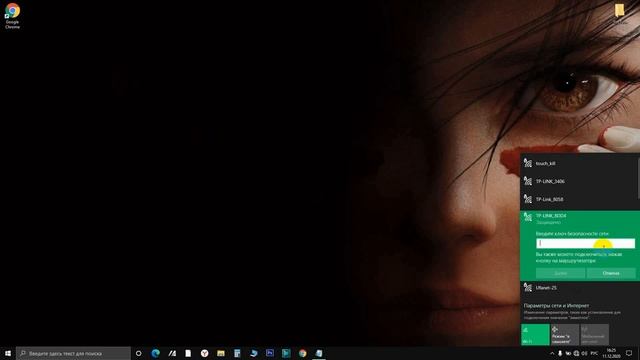Show hidden tray icons chevron
The width and height of the screenshot is (640, 360).
point(552,353)
